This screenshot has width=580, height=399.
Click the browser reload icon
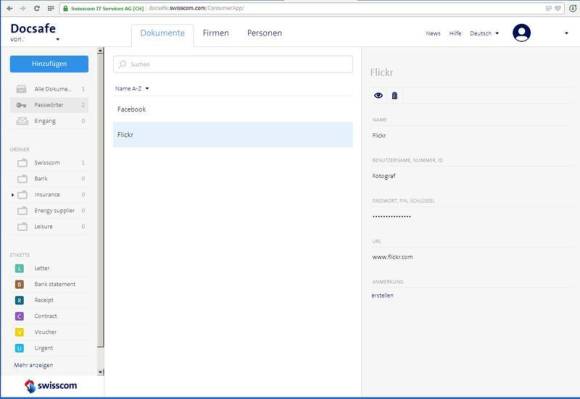tap(37, 8)
